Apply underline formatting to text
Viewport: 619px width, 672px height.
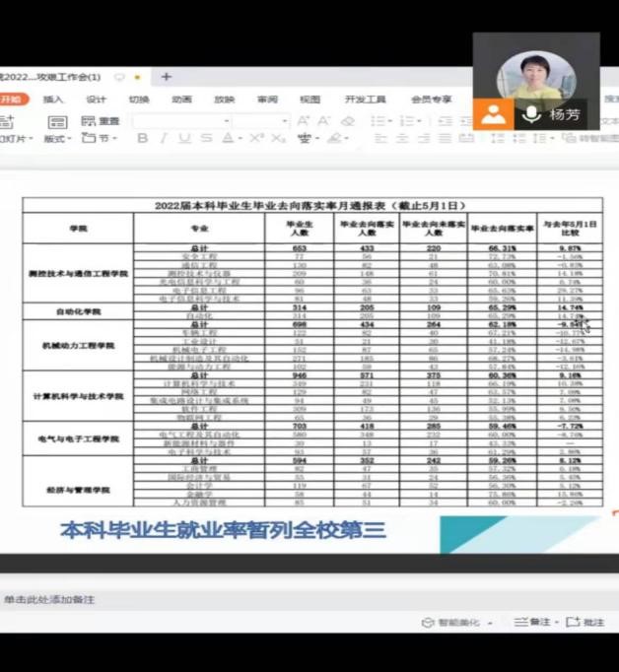[184, 139]
